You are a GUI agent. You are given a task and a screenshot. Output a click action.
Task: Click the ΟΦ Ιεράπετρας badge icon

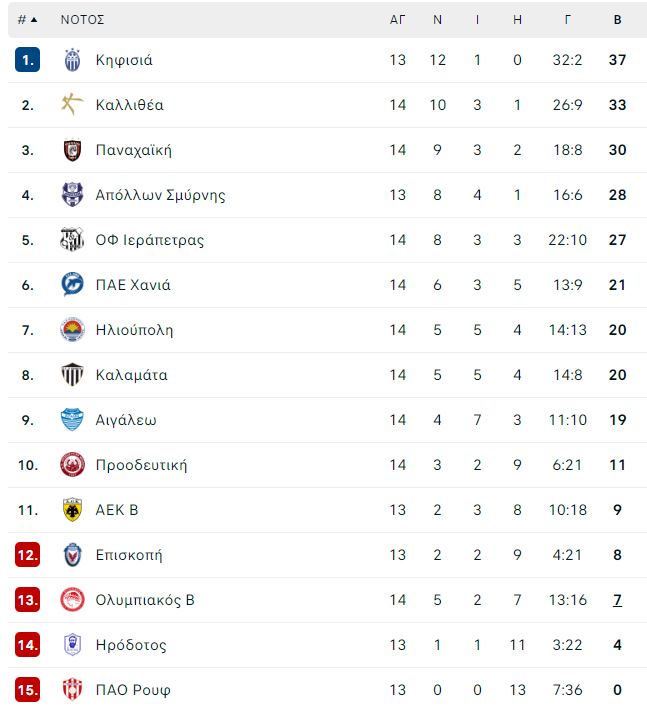pos(72,240)
